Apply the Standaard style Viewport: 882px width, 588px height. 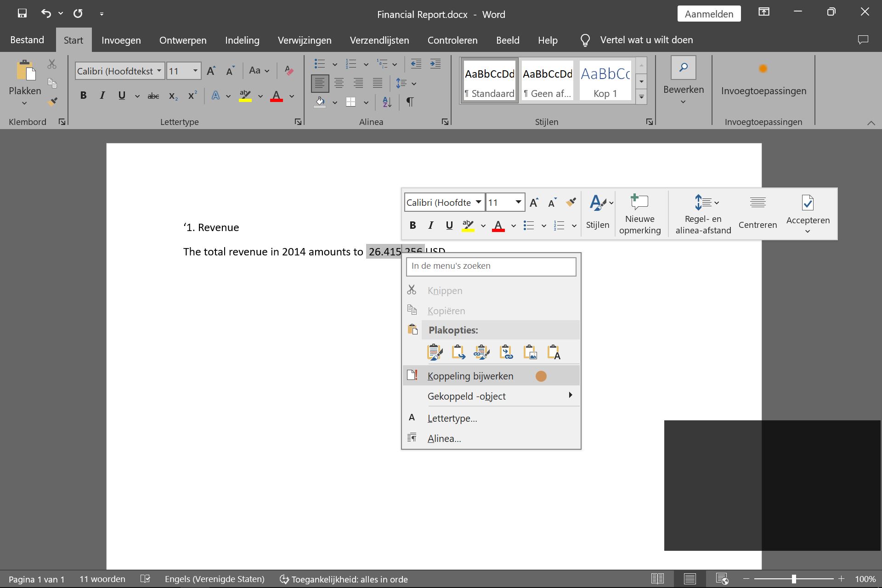coord(490,81)
